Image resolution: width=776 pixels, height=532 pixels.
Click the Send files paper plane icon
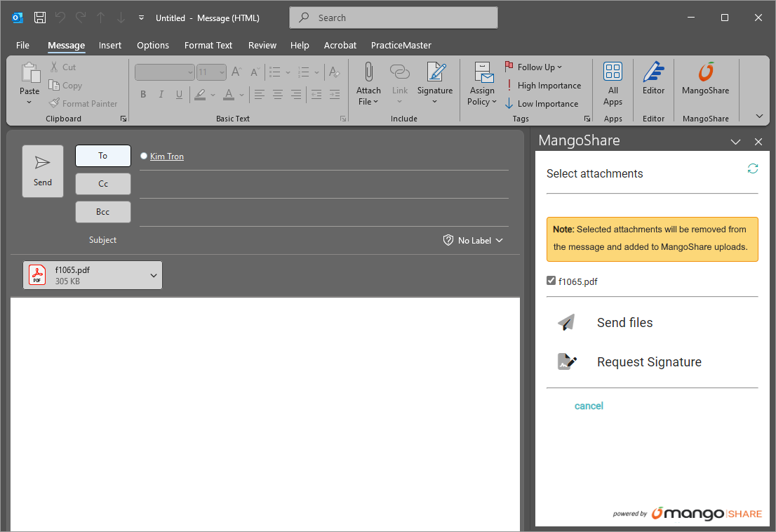point(566,323)
